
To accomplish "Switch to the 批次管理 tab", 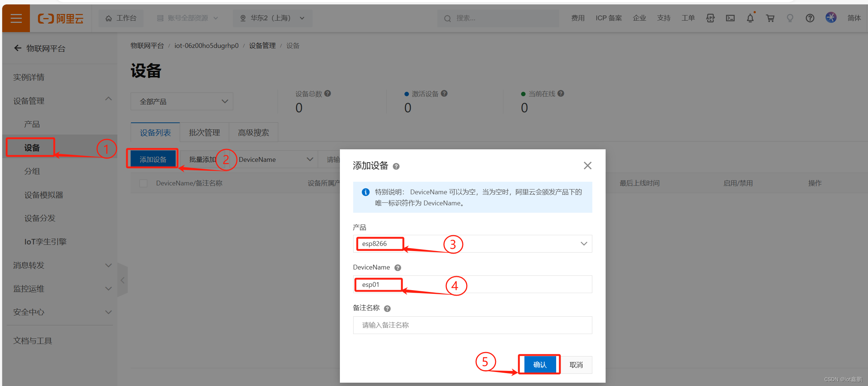I will coord(204,132).
